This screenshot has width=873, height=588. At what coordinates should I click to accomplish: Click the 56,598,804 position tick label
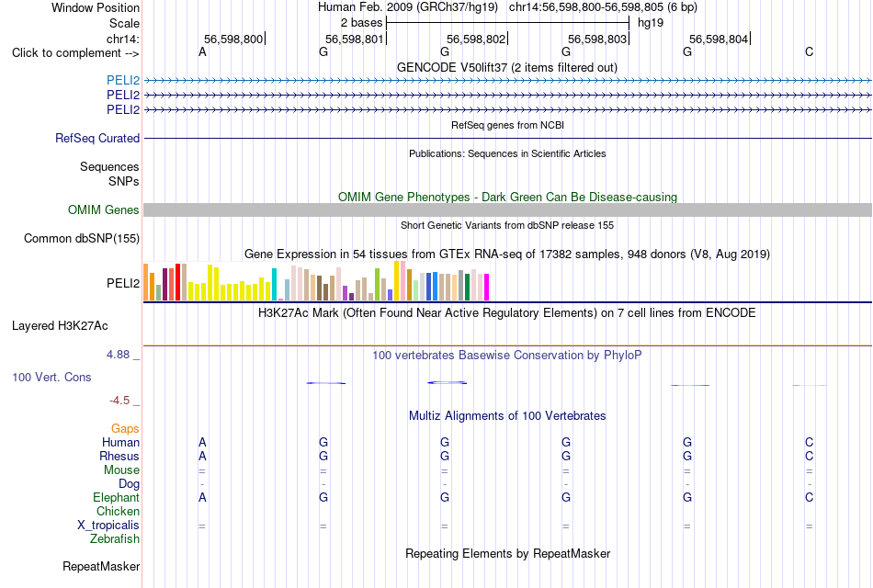719,39
